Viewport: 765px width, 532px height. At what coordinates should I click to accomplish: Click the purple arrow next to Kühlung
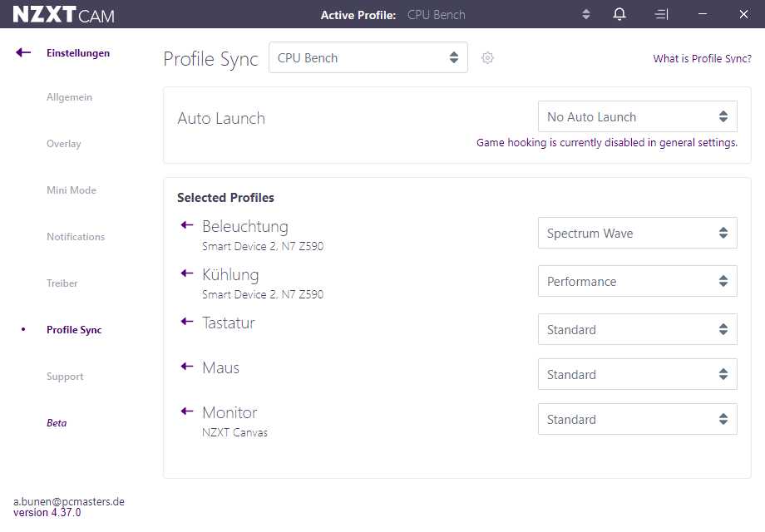tap(187, 273)
